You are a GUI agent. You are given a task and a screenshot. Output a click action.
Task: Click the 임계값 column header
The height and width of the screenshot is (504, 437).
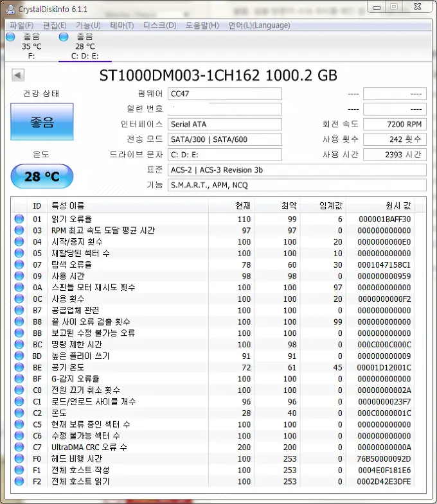coord(323,205)
